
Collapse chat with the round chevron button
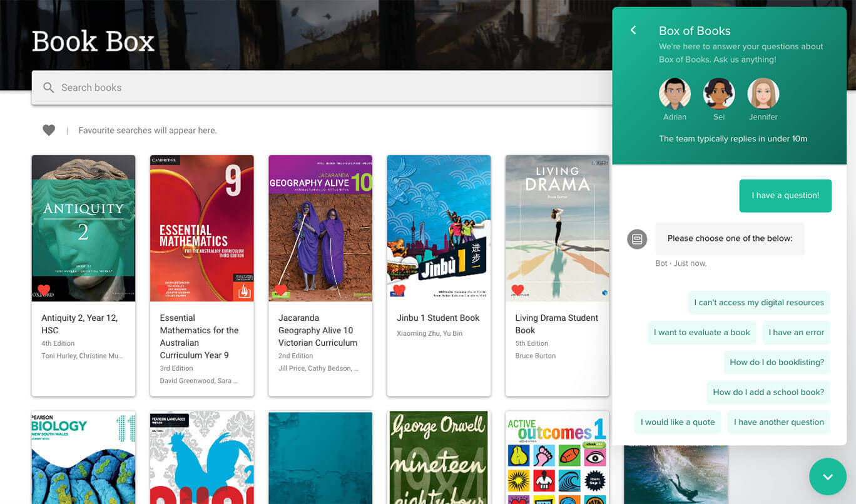coord(827,476)
